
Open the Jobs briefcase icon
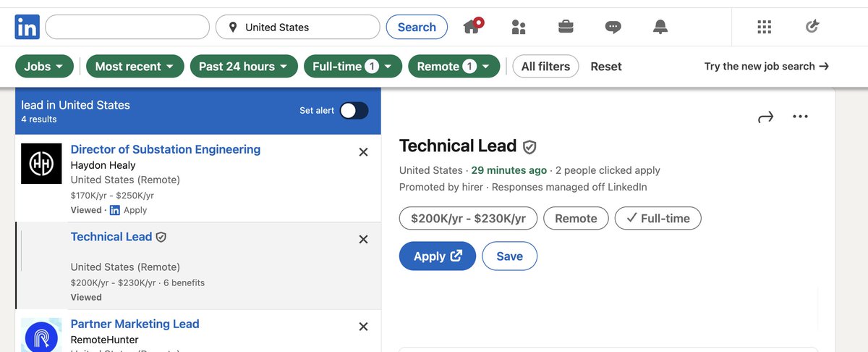click(x=566, y=27)
